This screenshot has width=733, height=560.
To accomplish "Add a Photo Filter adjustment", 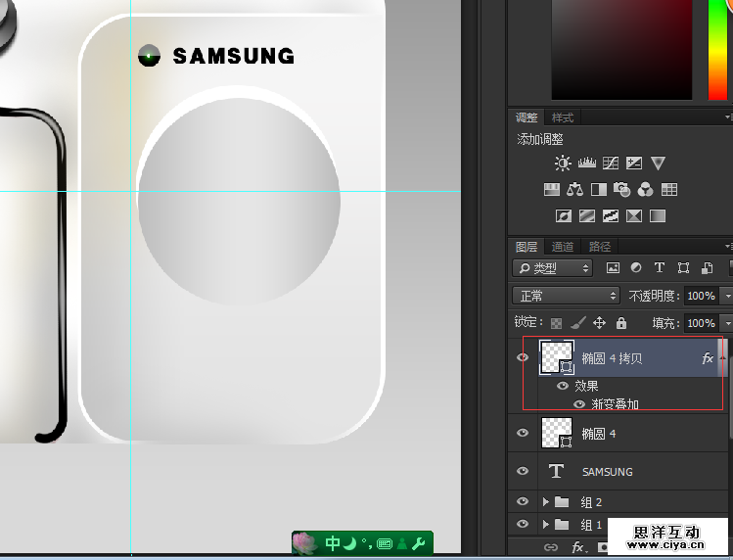I will pos(622,190).
